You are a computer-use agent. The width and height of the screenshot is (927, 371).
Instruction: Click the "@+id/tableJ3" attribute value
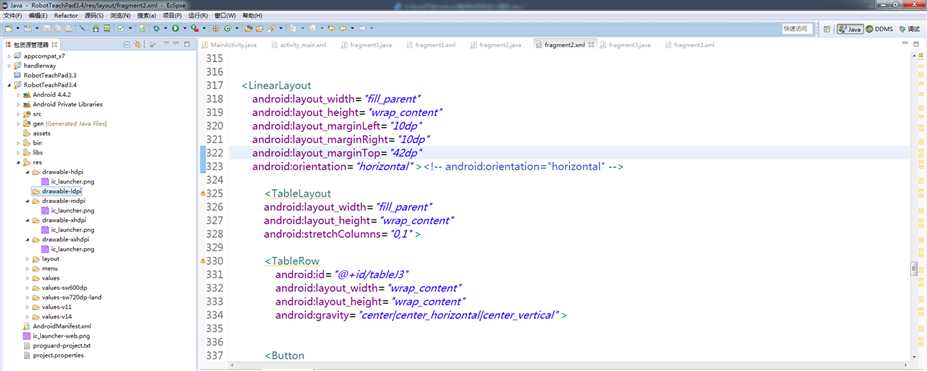pos(372,275)
